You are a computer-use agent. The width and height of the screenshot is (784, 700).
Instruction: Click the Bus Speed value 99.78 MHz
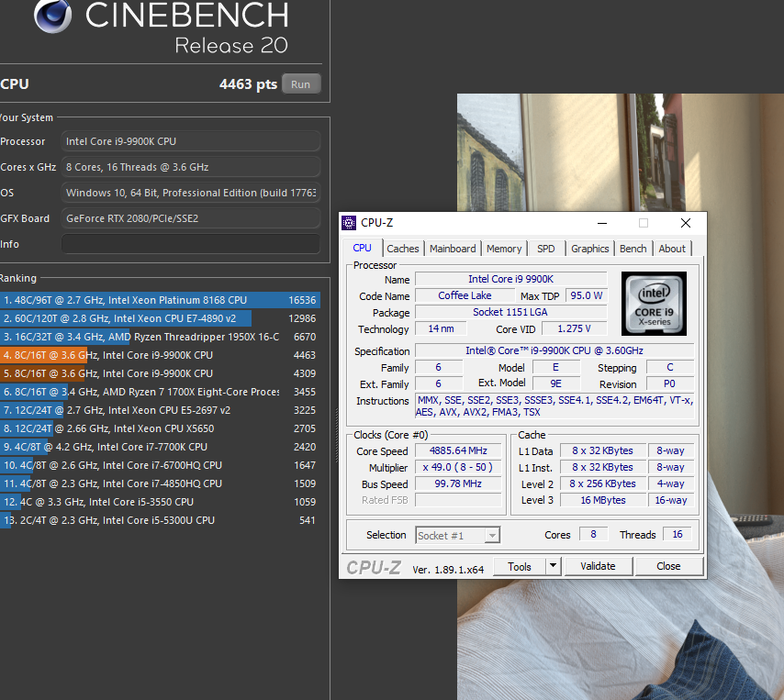458,483
